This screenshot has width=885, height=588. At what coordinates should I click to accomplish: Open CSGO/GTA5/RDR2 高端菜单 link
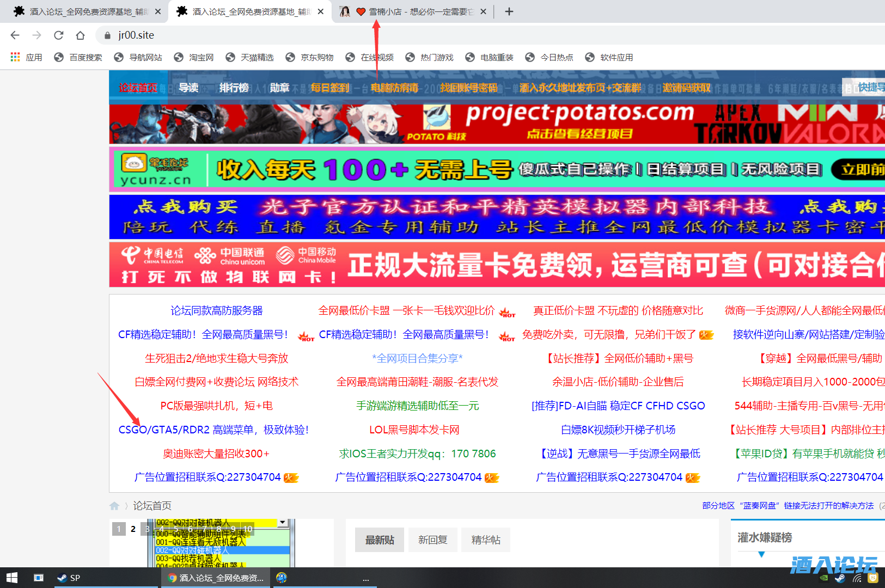tap(213, 430)
